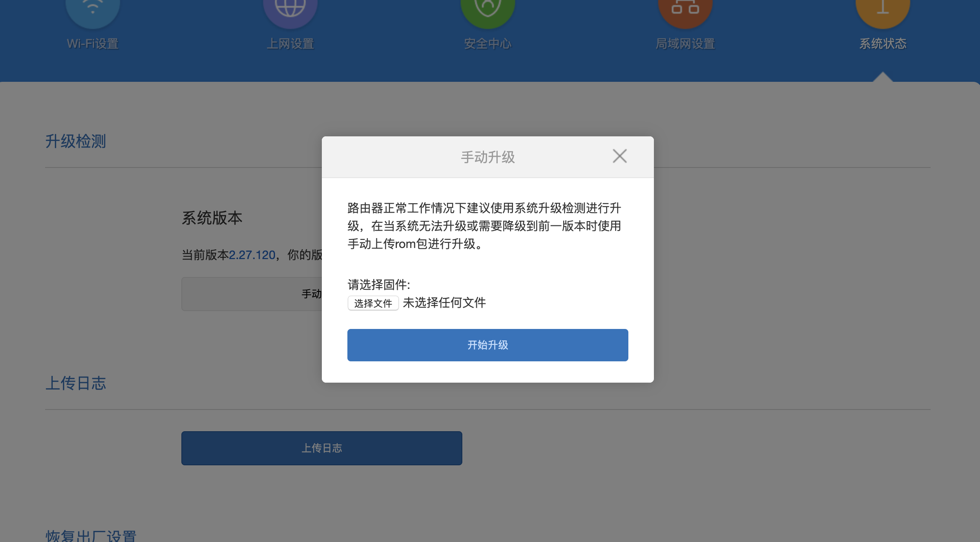Click the version number 2.27.120 link
980x542 pixels.
(x=252, y=255)
